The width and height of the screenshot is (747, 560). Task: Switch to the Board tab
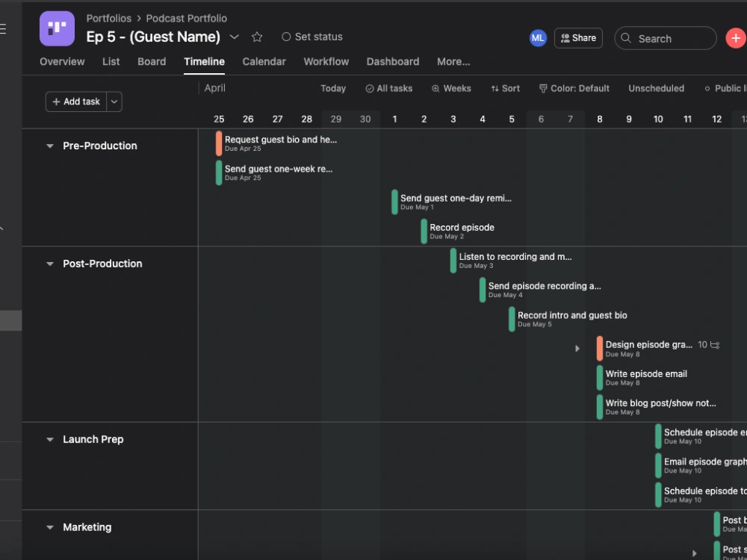(152, 62)
